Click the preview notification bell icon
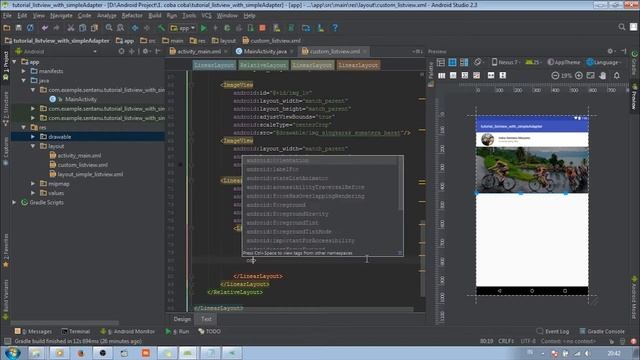The image size is (640, 360). 617,76
